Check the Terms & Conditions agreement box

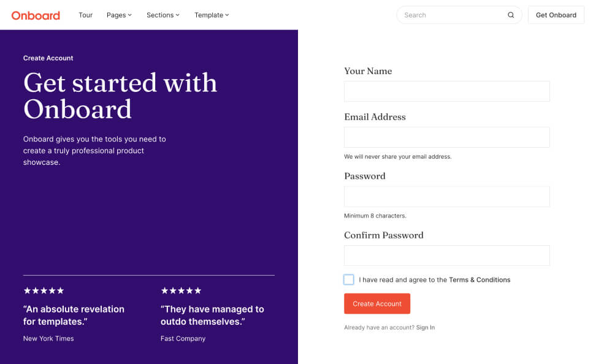349,280
